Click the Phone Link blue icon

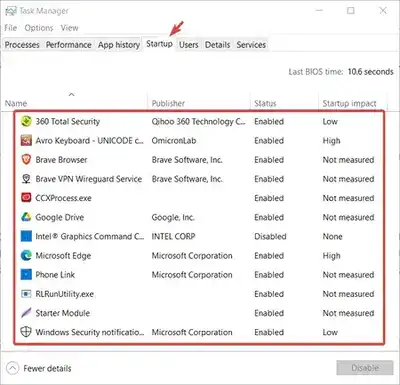coord(26,275)
